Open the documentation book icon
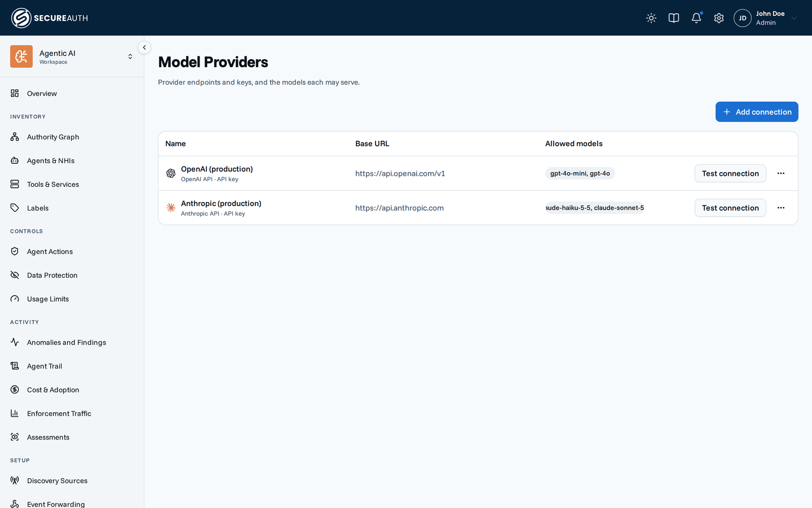This screenshot has width=812, height=508. 674,18
